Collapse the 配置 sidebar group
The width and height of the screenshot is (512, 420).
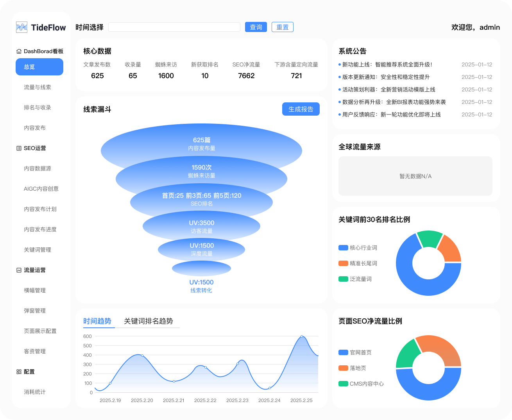click(26, 372)
